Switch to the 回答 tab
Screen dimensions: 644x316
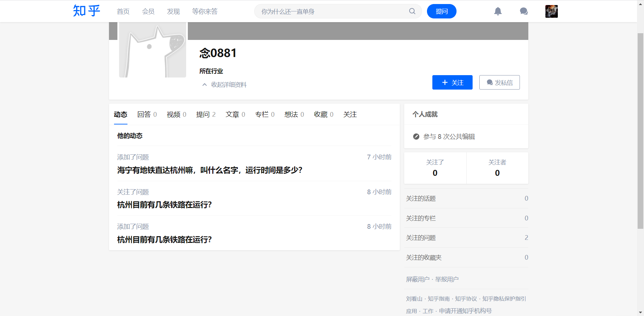tap(147, 114)
